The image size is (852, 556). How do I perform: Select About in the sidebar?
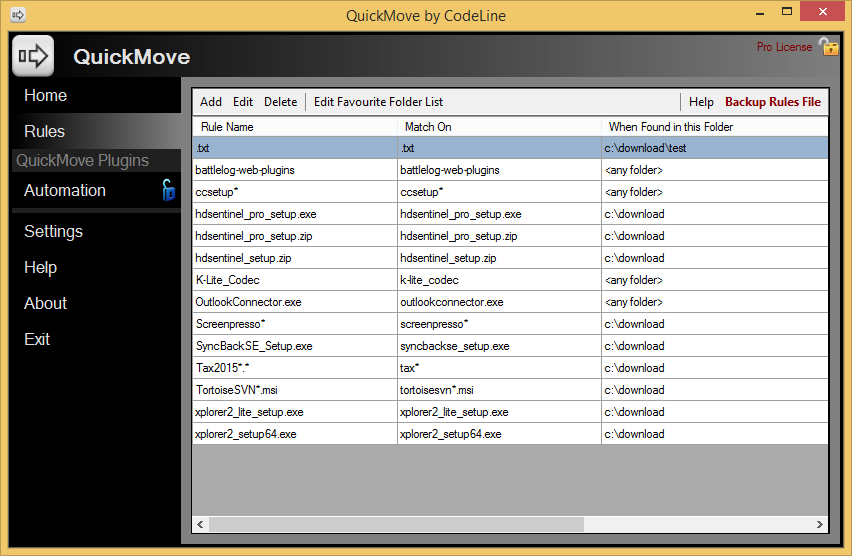click(x=46, y=304)
